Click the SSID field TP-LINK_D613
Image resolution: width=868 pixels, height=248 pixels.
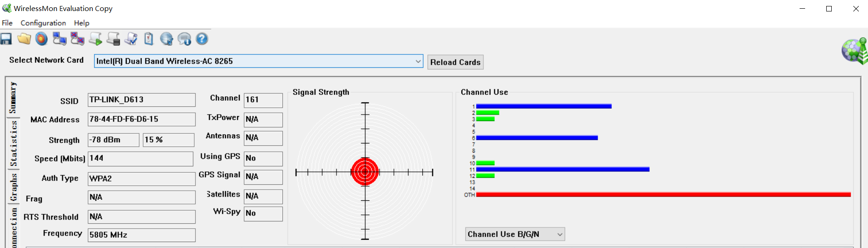(141, 100)
